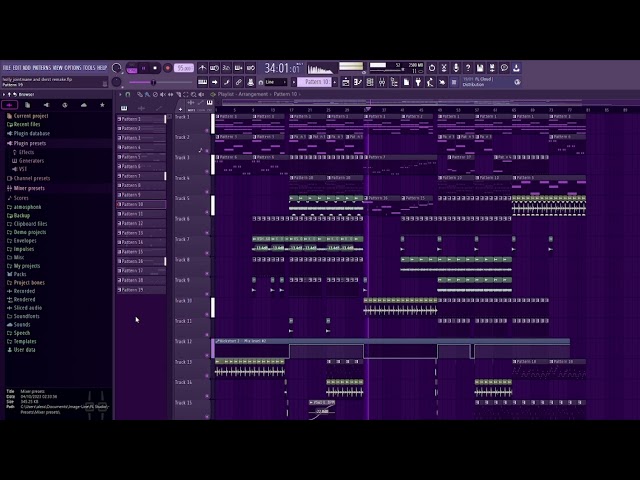Open the EDIT menu
The height and width of the screenshot is (480, 640).
pyautogui.click(x=17, y=68)
